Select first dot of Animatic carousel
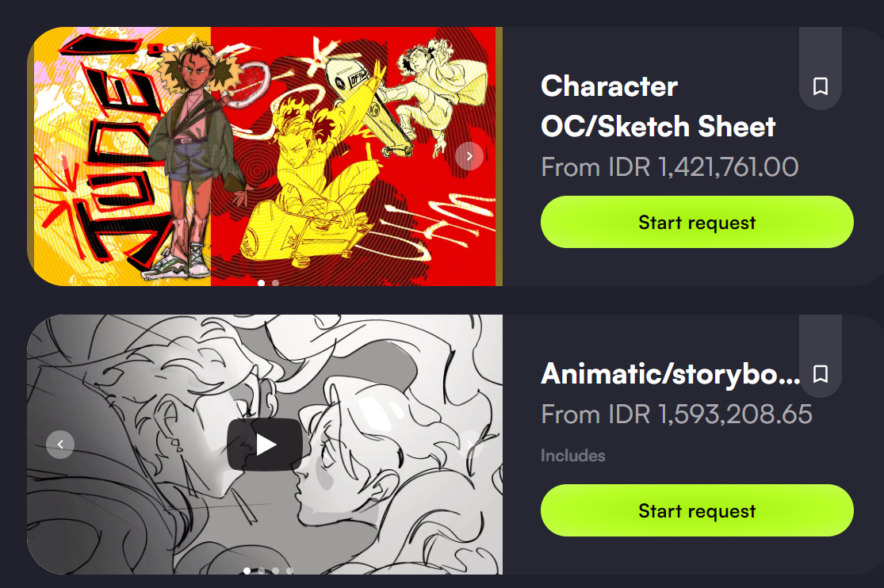This screenshot has width=884, height=588. [247, 571]
